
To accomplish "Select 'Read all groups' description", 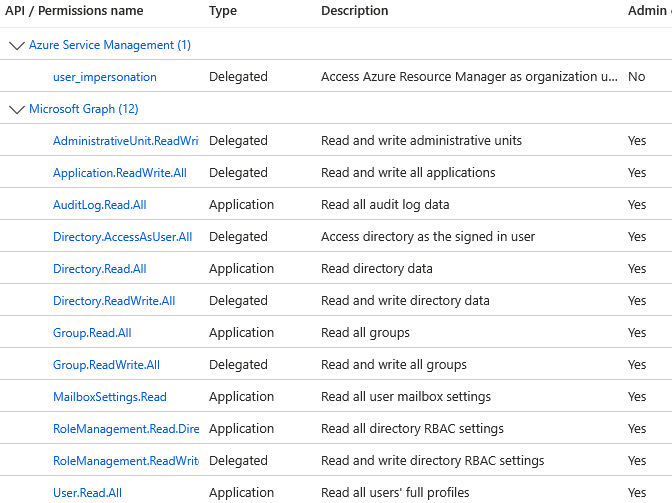I will (x=365, y=333).
